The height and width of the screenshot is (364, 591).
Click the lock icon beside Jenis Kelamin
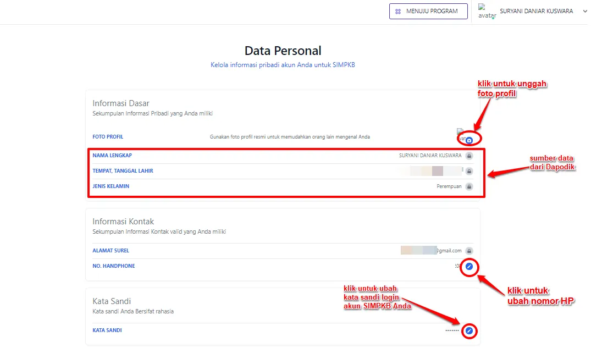coord(469,186)
